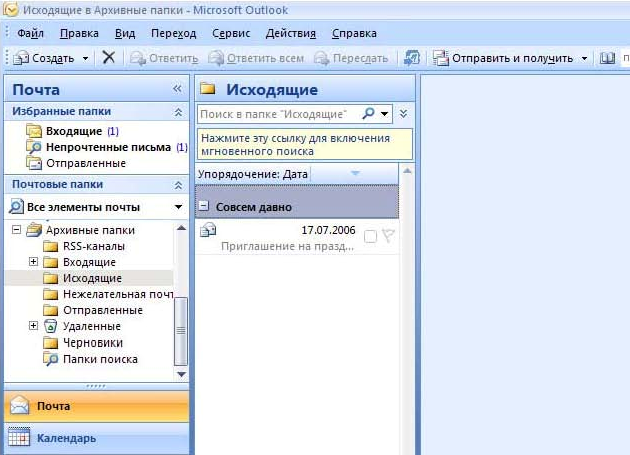Viewport: 630px width, 455px height.
Task: Select the message dated 17.07.2006
Action: (297, 238)
